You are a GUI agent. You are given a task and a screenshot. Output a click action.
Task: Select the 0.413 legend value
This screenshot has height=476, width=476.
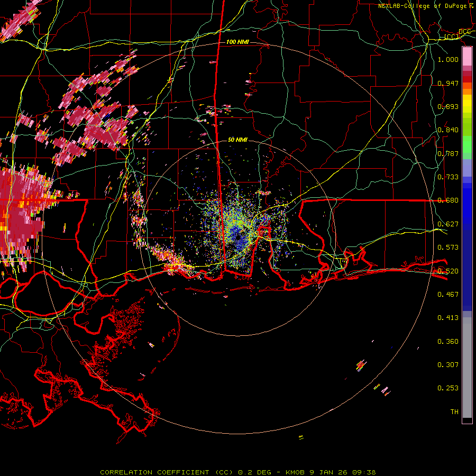click(x=448, y=318)
